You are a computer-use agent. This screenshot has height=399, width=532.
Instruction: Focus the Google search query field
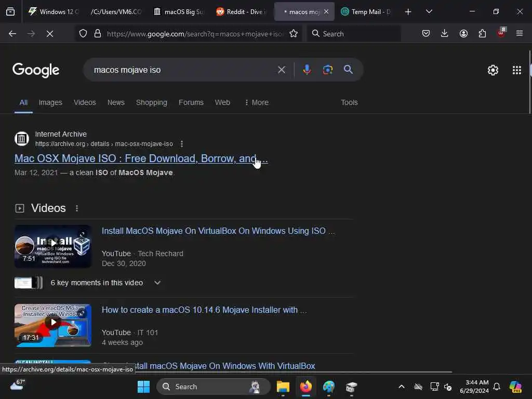click(x=183, y=70)
